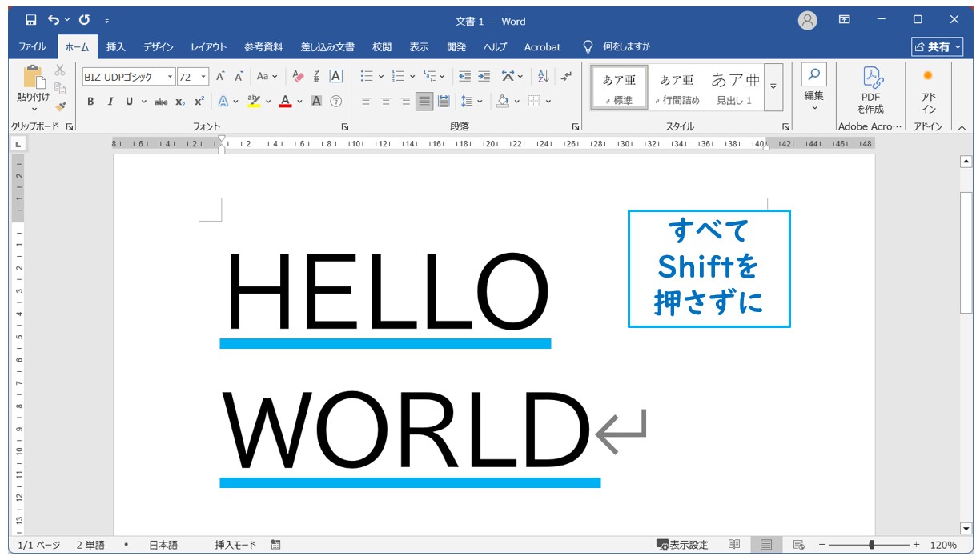Toggle subscript formatting
Screen dimensions: 980x560
(180, 101)
